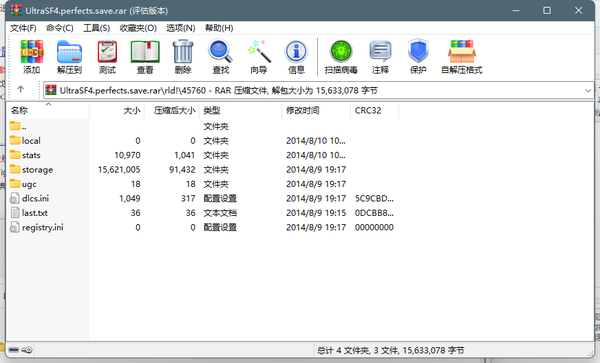
Task: Click the drive icon in status bar
Action: tap(14, 350)
